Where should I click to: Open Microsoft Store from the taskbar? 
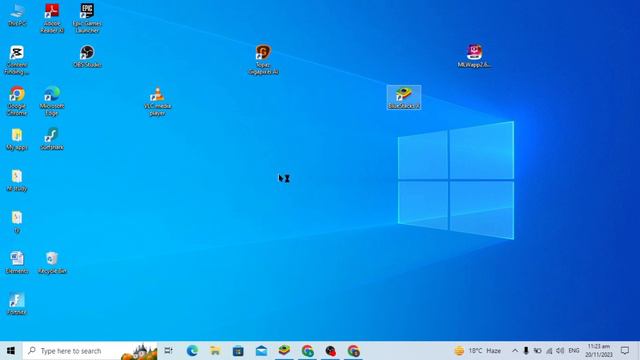[x=238, y=351]
